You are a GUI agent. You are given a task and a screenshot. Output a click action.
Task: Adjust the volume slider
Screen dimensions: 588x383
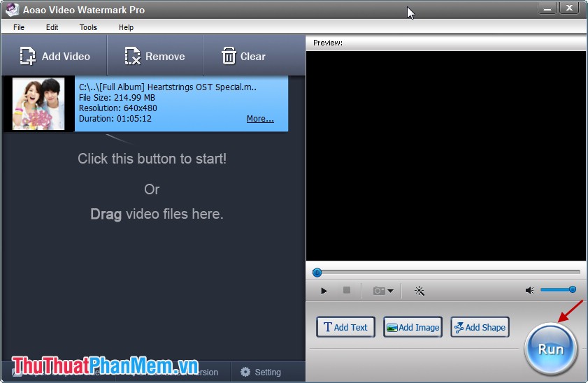click(558, 289)
